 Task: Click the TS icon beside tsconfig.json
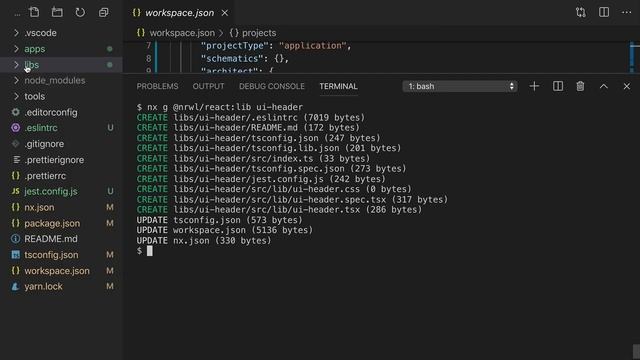click(16, 255)
